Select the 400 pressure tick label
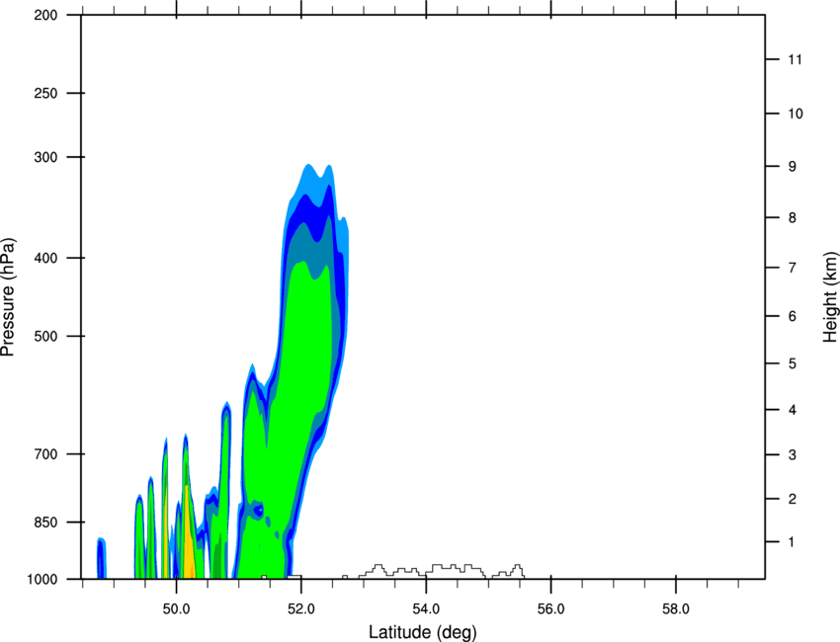 pyautogui.click(x=45, y=258)
